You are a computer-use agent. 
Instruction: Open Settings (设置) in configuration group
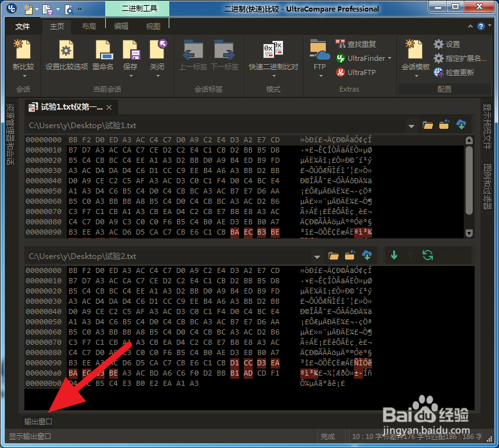447,44
